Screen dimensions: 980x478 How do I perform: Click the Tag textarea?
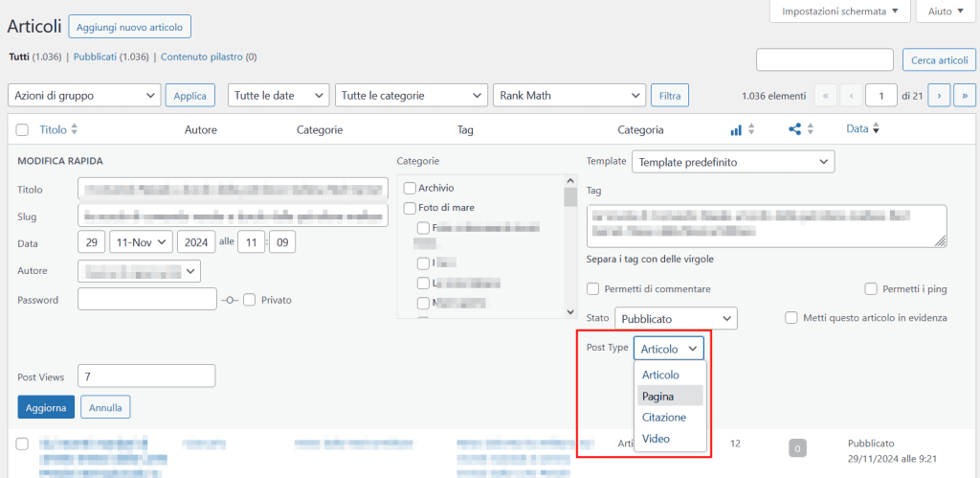pos(767,226)
